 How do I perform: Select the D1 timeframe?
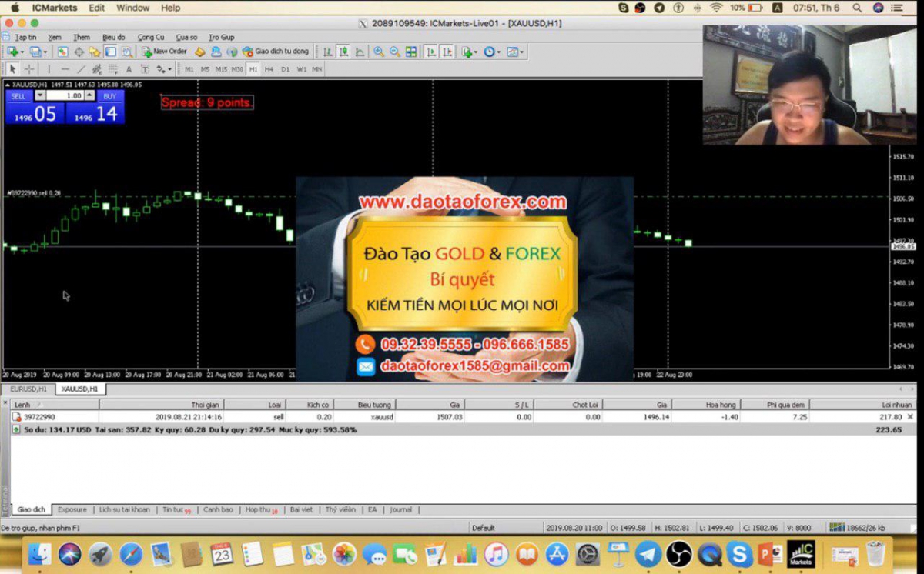click(285, 69)
